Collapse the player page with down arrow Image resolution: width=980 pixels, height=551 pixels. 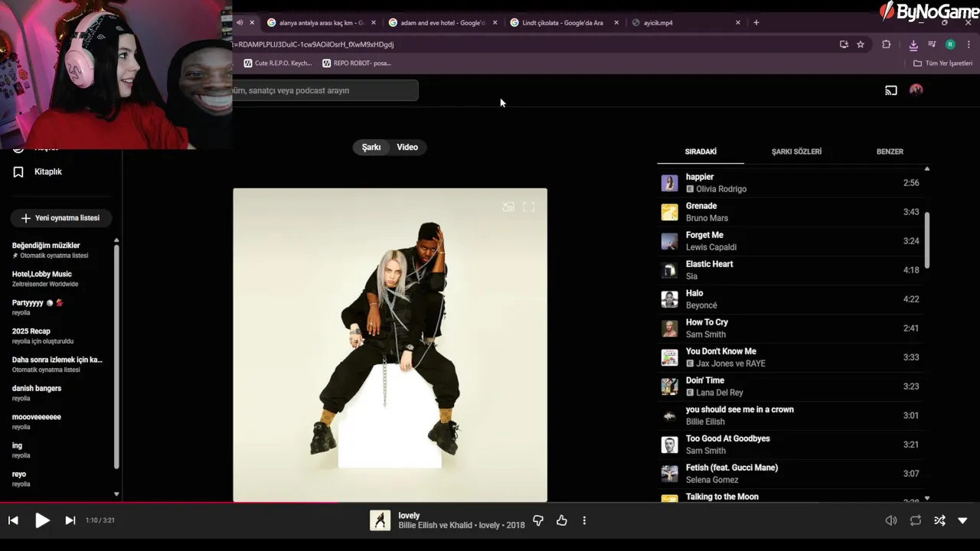pos(962,520)
